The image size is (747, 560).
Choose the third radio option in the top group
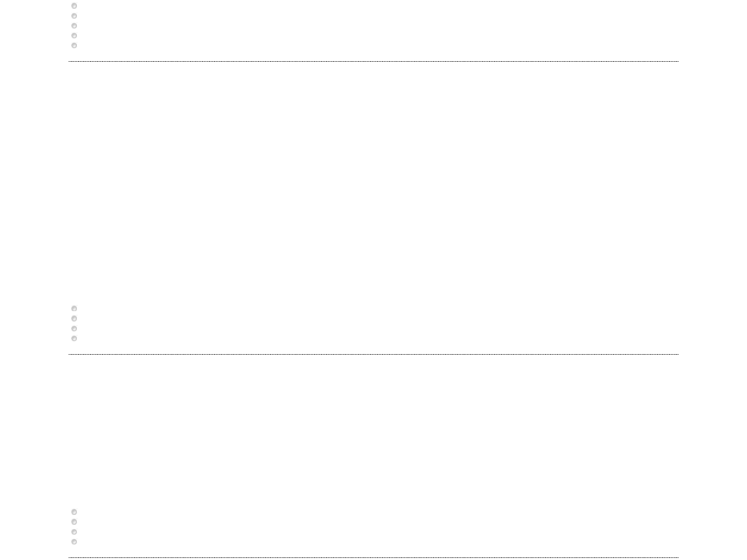point(74,26)
